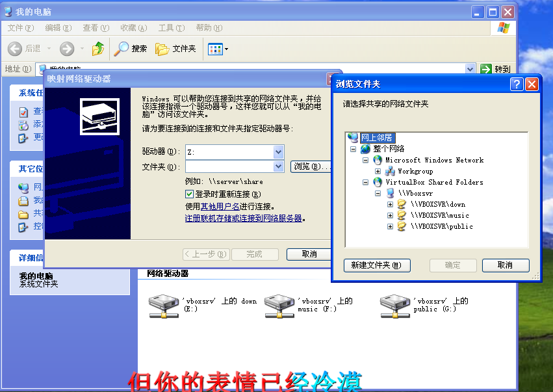This screenshot has height=392, width=553.
Task: Open the 收藏(A) menu
Action: click(134, 28)
